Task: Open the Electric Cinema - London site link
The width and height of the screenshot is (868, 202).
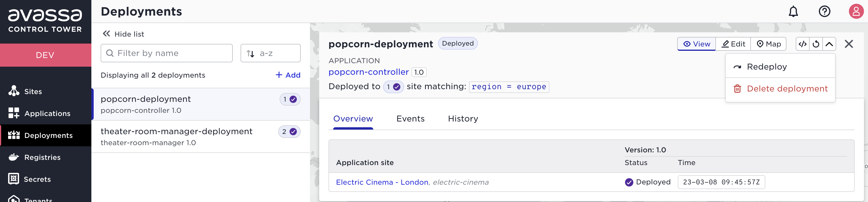Action: click(x=382, y=182)
